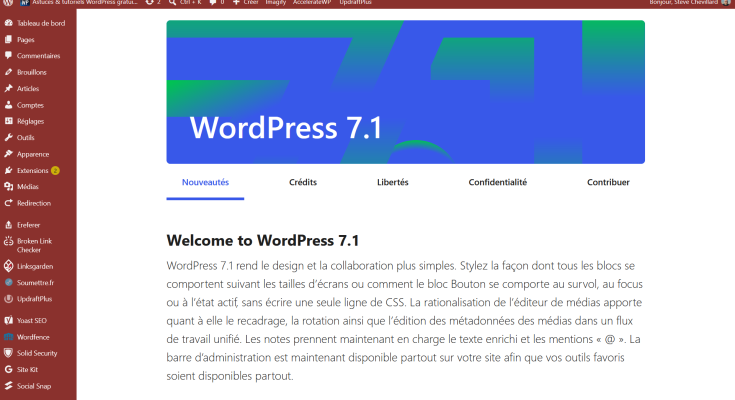Open Réglages settings icon

pyautogui.click(x=8, y=121)
